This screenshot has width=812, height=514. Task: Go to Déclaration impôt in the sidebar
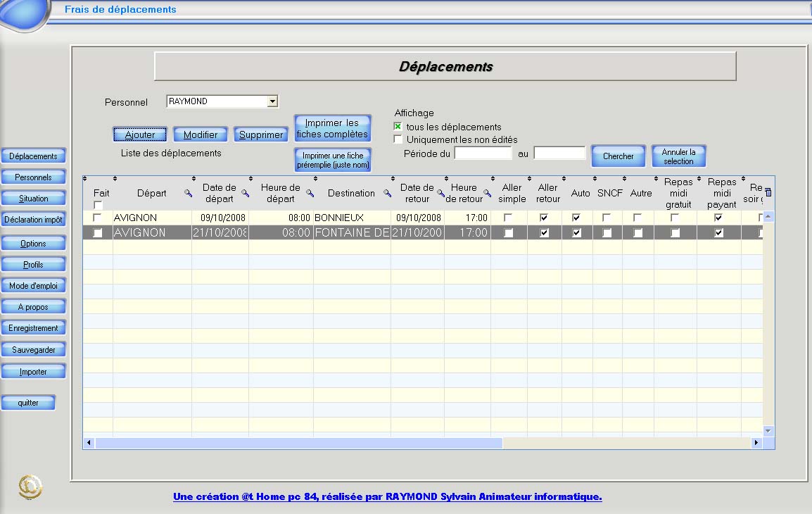click(33, 220)
